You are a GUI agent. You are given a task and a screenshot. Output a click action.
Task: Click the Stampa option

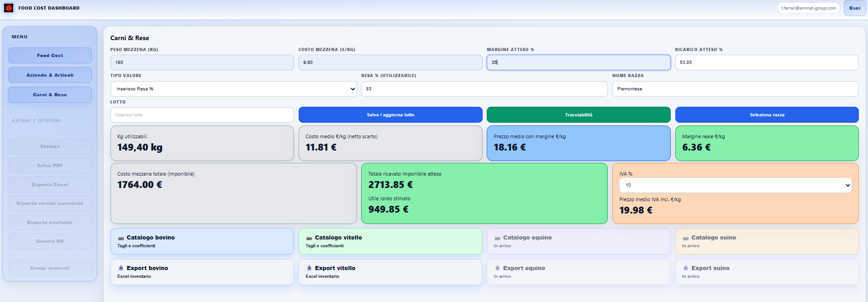coord(50,146)
